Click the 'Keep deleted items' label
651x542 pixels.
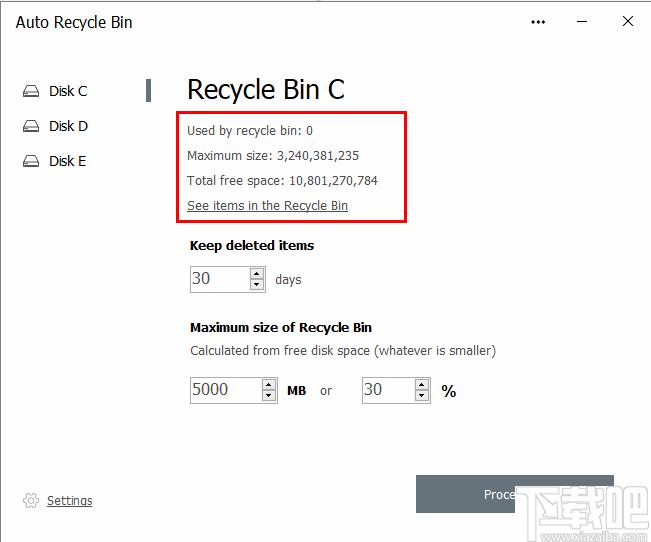tap(252, 245)
